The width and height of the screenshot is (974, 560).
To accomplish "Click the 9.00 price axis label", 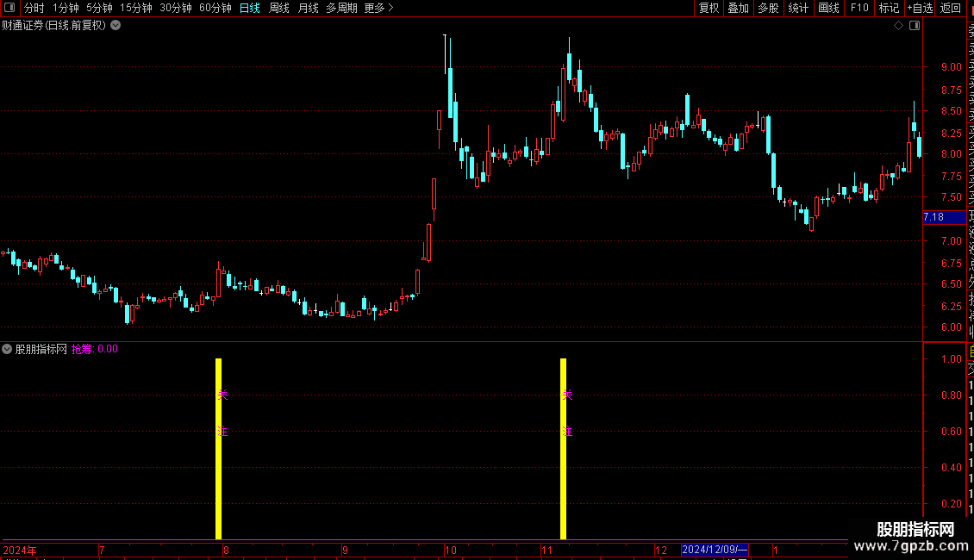I will [951, 67].
